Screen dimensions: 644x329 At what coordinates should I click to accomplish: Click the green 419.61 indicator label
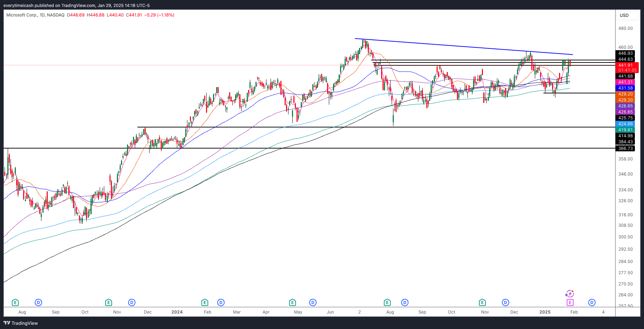click(625, 130)
